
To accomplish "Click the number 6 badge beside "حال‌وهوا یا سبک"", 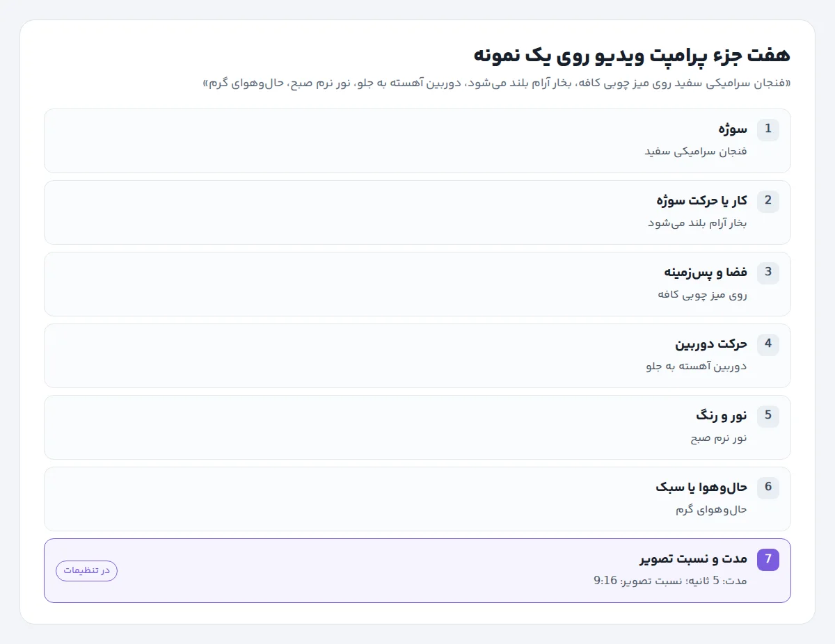I will 768,488.
